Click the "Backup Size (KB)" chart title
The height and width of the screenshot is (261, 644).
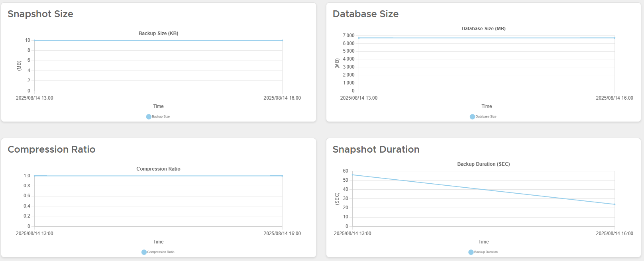coord(158,33)
